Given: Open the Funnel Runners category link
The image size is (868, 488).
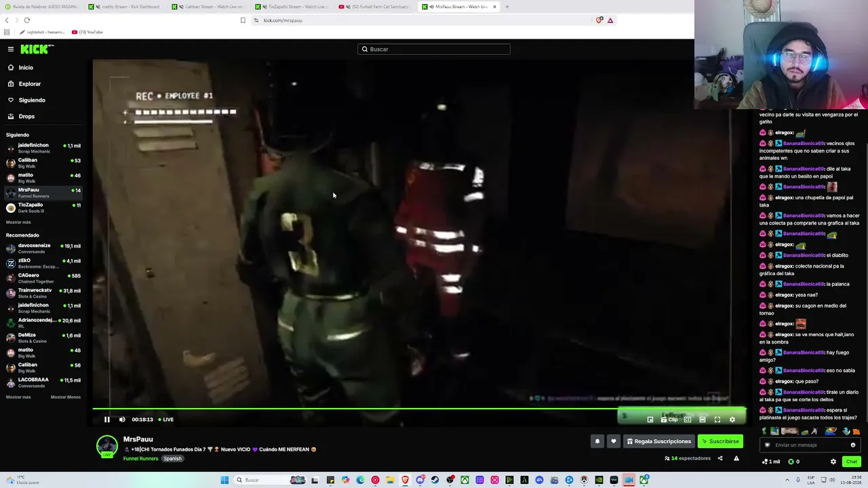Looking at the screenshot, I should (x=140, y=459).
